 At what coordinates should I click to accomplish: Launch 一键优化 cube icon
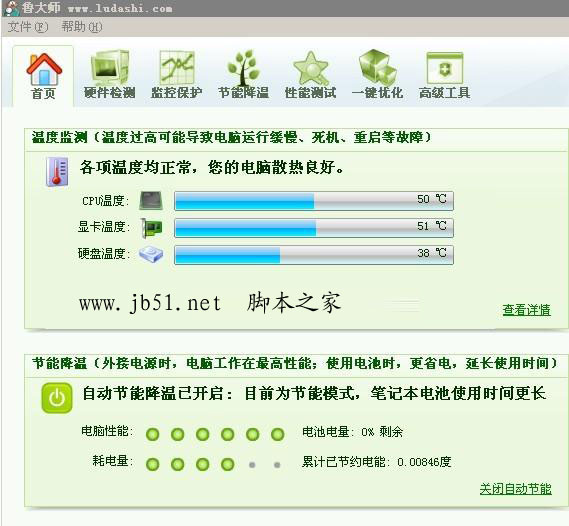tap(378, 67)
